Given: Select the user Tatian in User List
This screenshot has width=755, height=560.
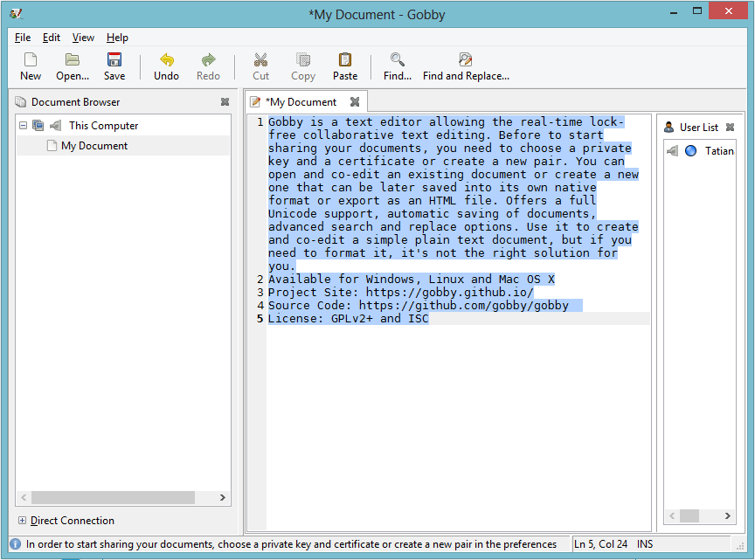Looking at the screenshot, I should pos(718,151).
